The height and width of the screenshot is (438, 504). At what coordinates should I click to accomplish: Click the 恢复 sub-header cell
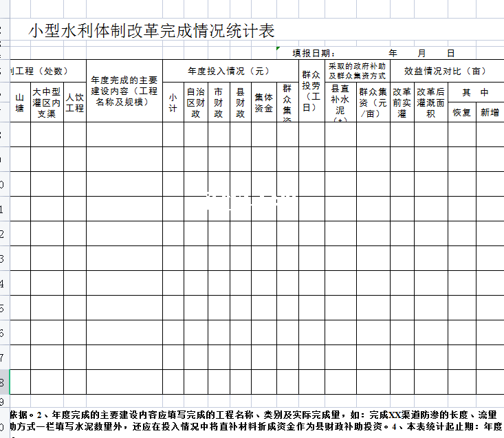click(x=461, y=113)
